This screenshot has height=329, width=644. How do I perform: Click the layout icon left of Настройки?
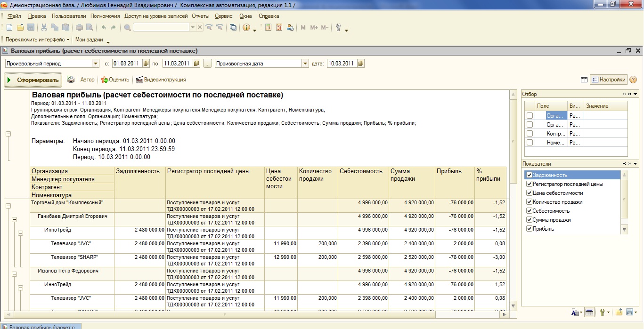tap(584, 80)
